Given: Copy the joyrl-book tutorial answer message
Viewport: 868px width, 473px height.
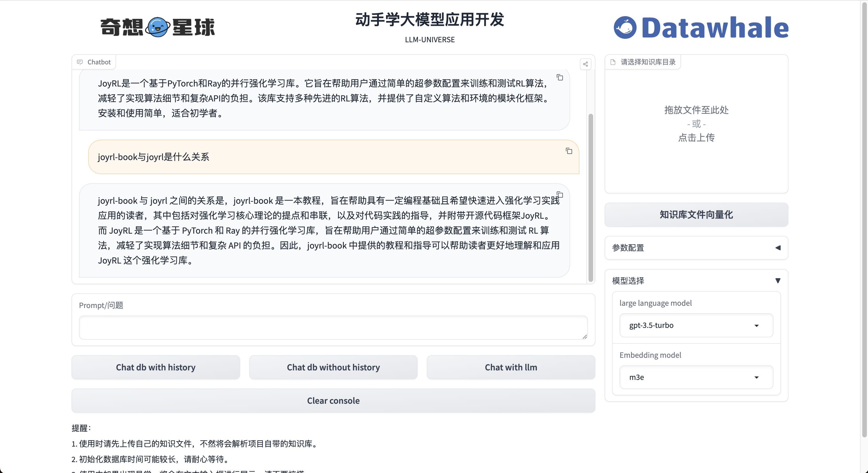Looking at the screenshot, I should tap(560, 195).
